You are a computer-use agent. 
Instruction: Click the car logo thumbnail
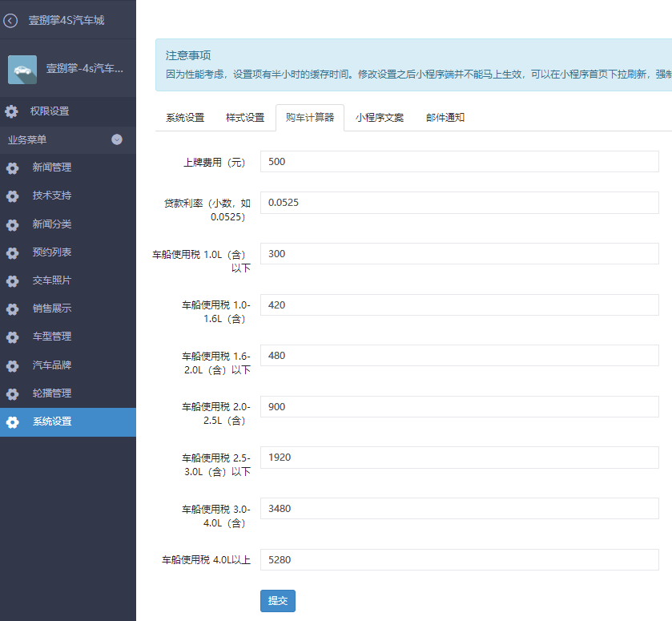click(x=22, y=69)
